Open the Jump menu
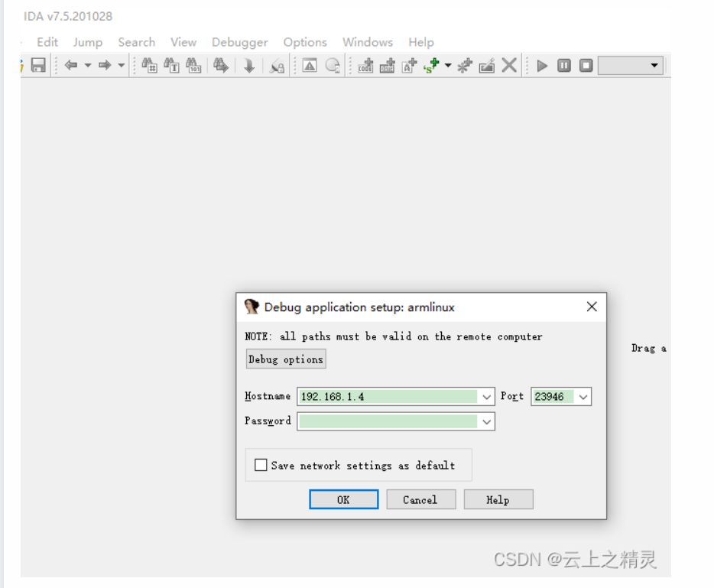The height and width of the screenshot is (588, 714). tap(87, 42)
